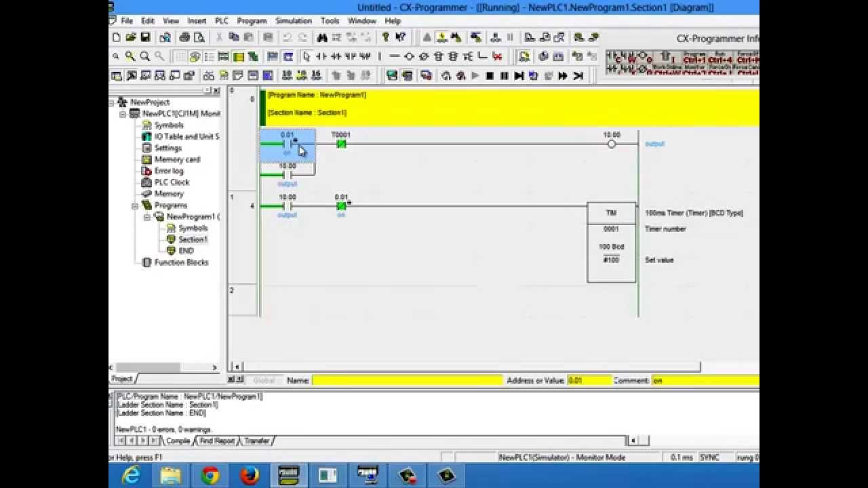Select Symbols under NewPLC1

tap(169, 125)
